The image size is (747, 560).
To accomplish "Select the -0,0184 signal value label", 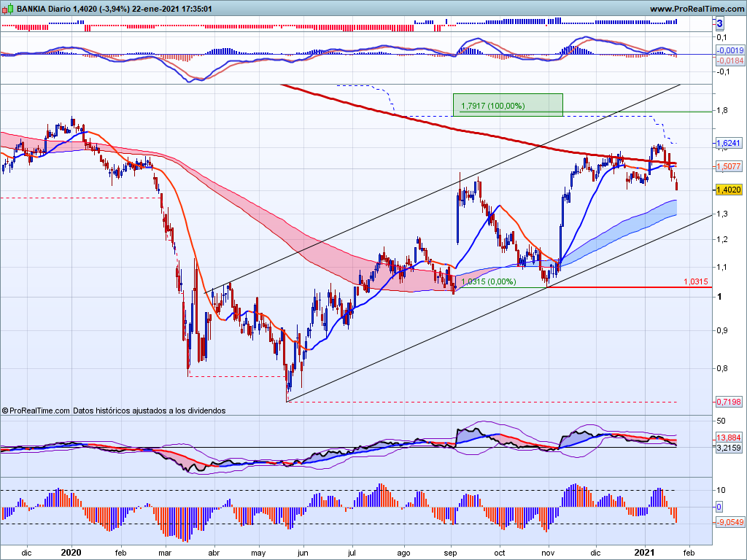I will click(729, 61).
